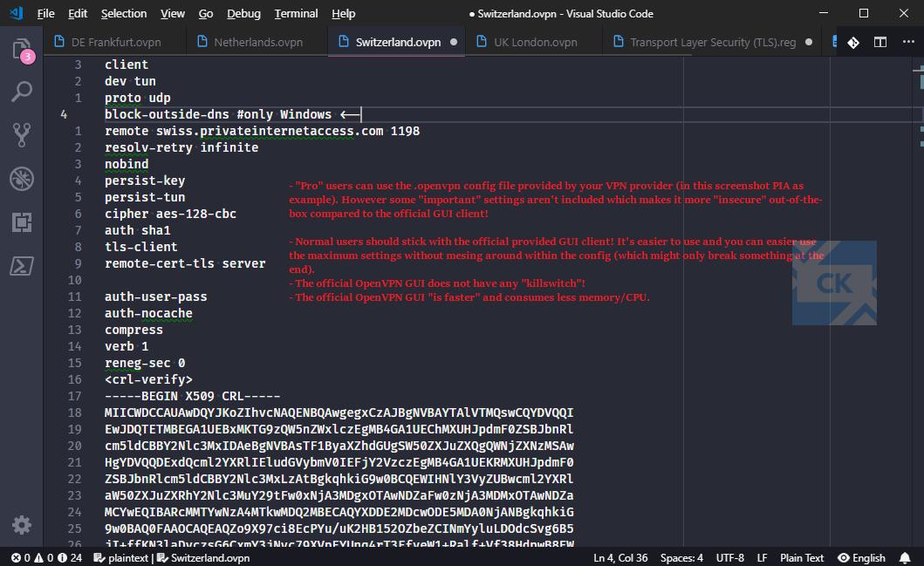Screen dimensions: 924x566
Task: Switch to the DE Frankfurt.ovpn tab
Action: point(114,42)
